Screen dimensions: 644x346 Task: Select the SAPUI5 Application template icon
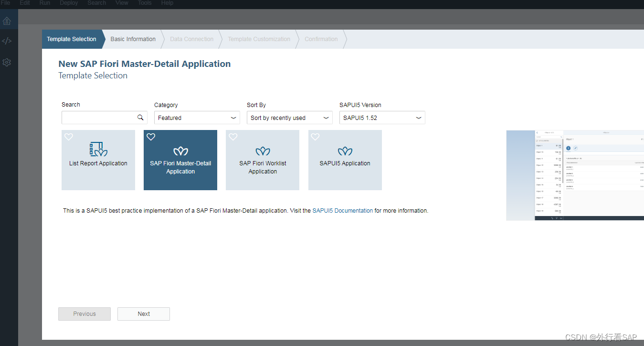345,151
